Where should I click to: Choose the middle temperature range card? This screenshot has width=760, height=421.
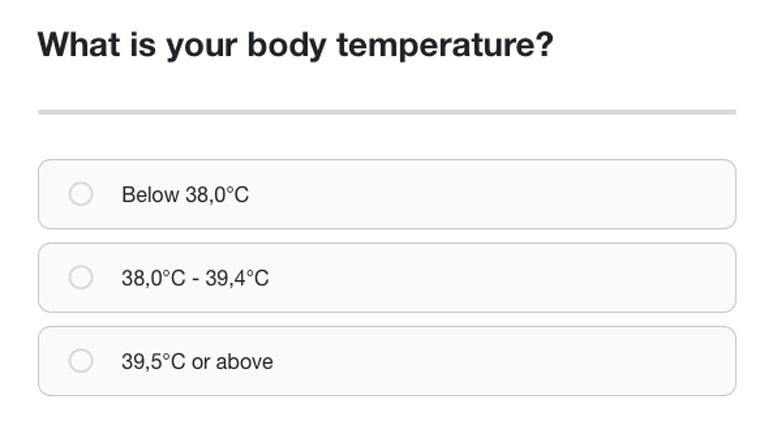coord(387,277)
